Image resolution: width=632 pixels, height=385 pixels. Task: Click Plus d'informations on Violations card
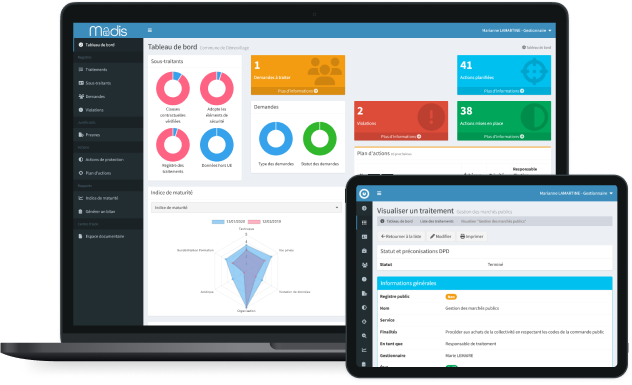(x=401, y=137)
